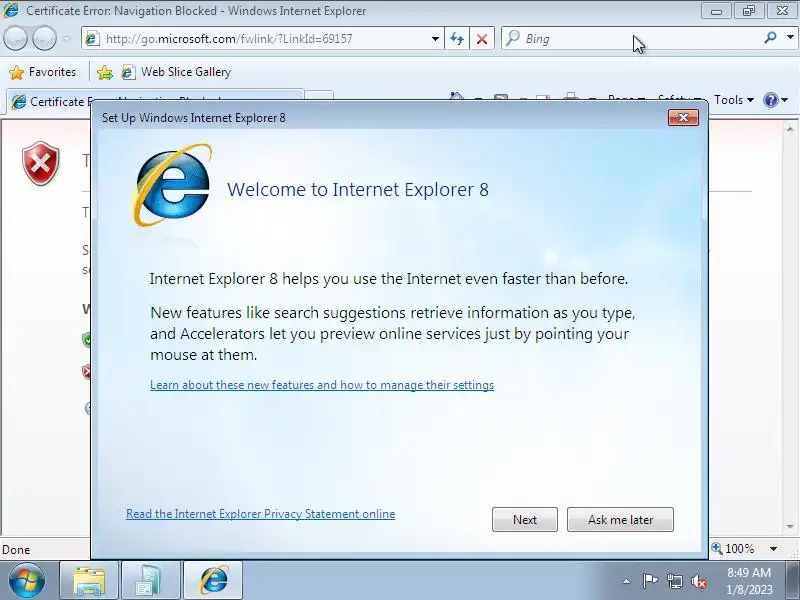The image size is (800, 600).
Task: Open Learn about these new features link
Action: coord(322,385)
